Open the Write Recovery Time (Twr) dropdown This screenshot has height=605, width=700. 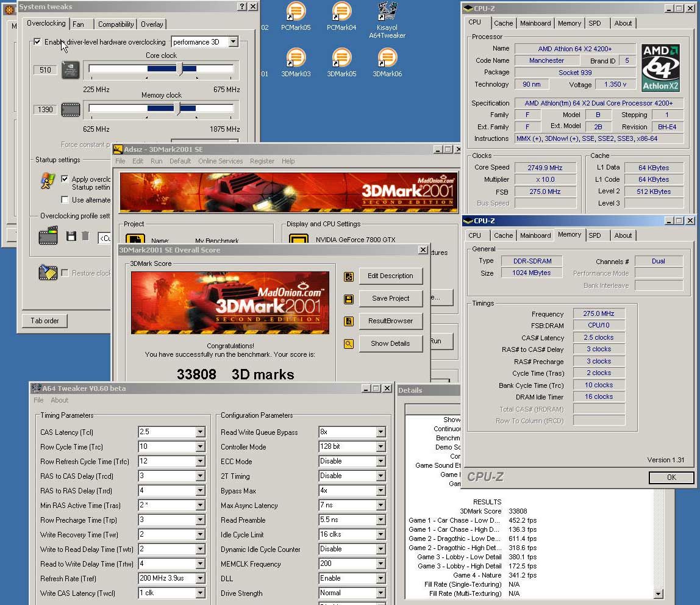click(x=201, y=534)
